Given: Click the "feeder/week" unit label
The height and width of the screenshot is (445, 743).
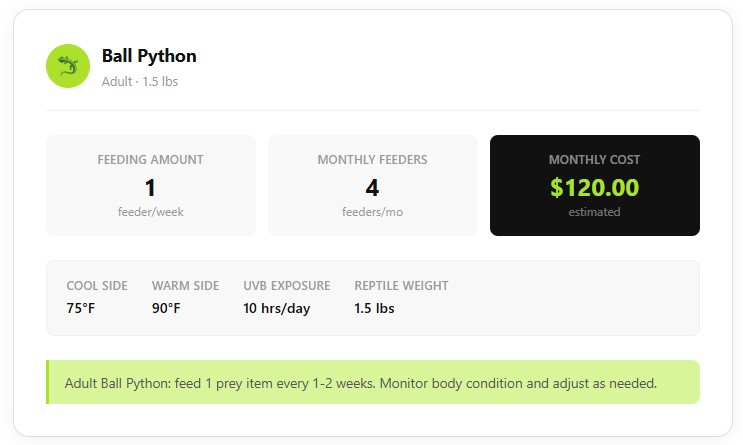Looking at the screenshot, I should [150, 212].
